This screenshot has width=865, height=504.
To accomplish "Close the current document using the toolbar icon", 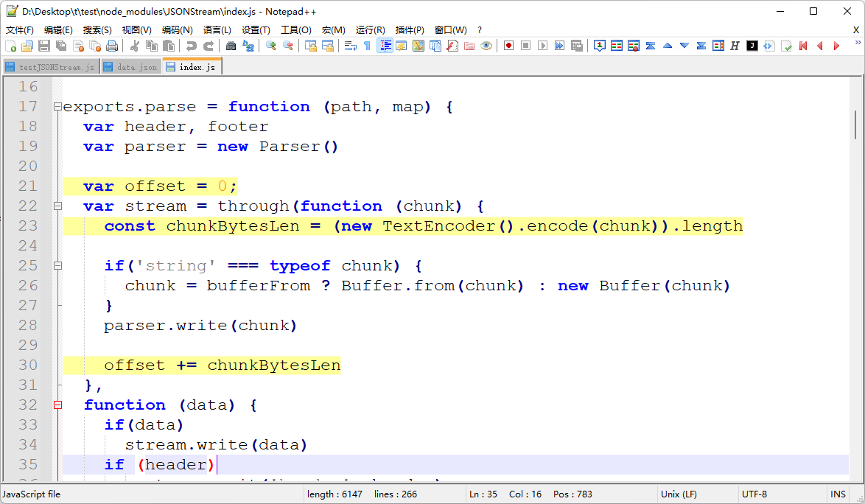I will pyautogui.click(x=78, y=46).
